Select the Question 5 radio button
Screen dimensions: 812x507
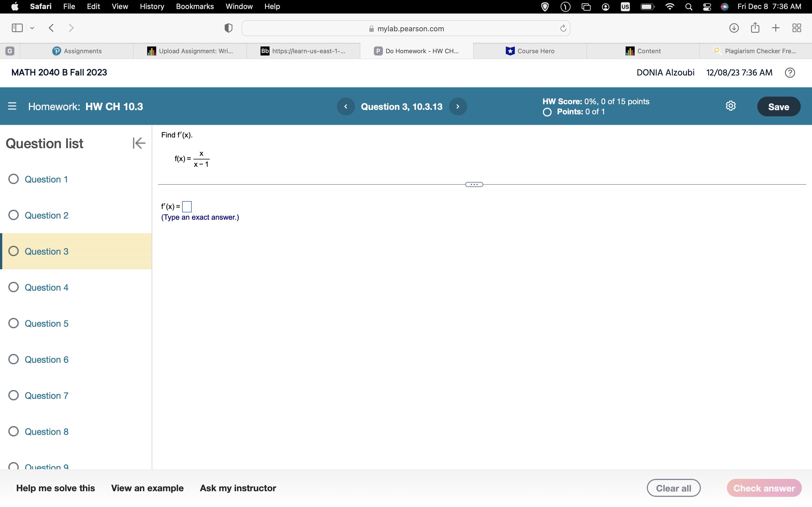point(14,323)
